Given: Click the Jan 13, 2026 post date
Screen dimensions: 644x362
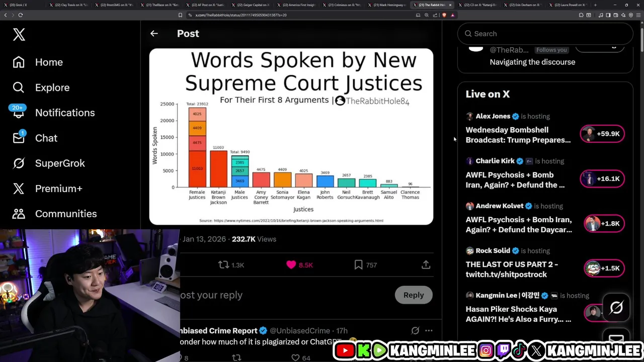Looking at the screenshot, I should [204, 239].
